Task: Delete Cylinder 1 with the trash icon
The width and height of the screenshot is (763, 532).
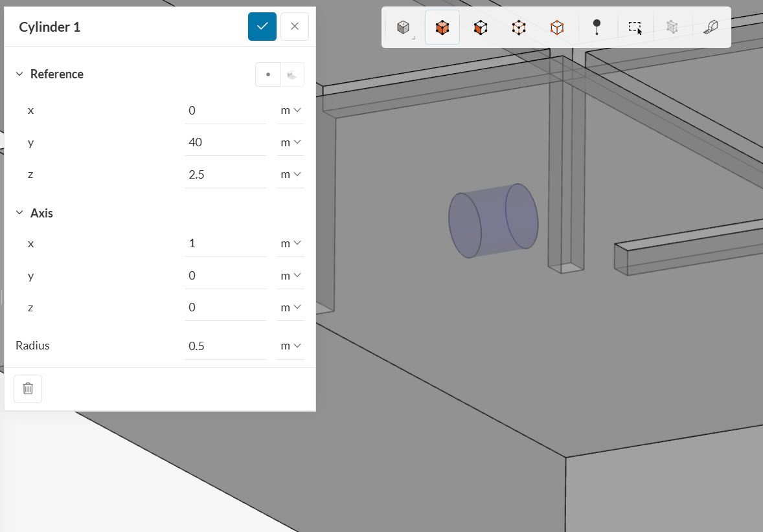Action: pyautogui.click(x=28, y=388)
